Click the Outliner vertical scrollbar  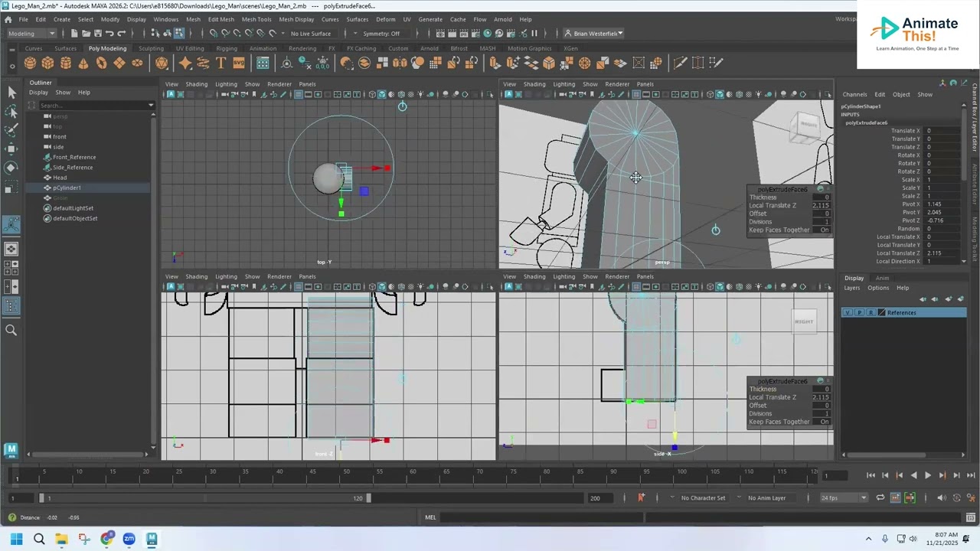point(153,280)
